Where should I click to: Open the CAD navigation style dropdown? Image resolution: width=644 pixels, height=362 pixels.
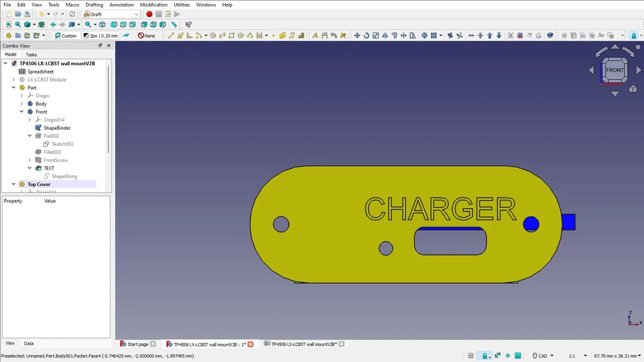tap(543, 356)
